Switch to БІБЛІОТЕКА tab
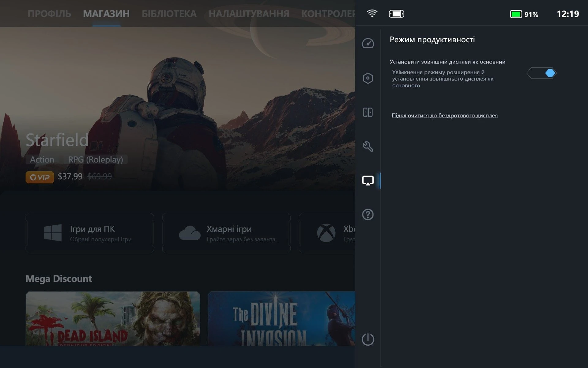The image size is (588, 368). click(x=169, y=14)
